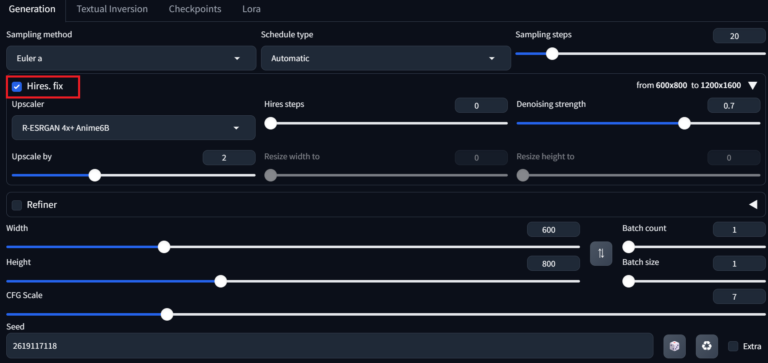The image size is (768, 363).
Task: Open the Schedule type dropdown
Action: point(386,58)
